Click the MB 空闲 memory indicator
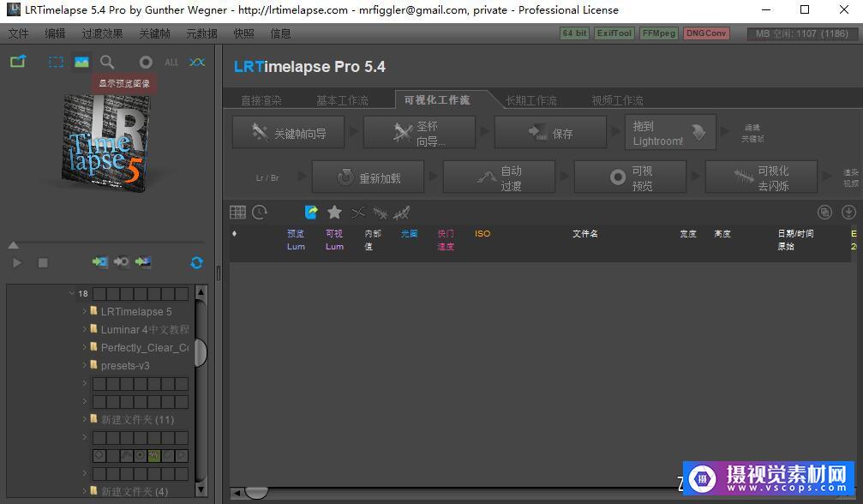 (x=802, y=33)
